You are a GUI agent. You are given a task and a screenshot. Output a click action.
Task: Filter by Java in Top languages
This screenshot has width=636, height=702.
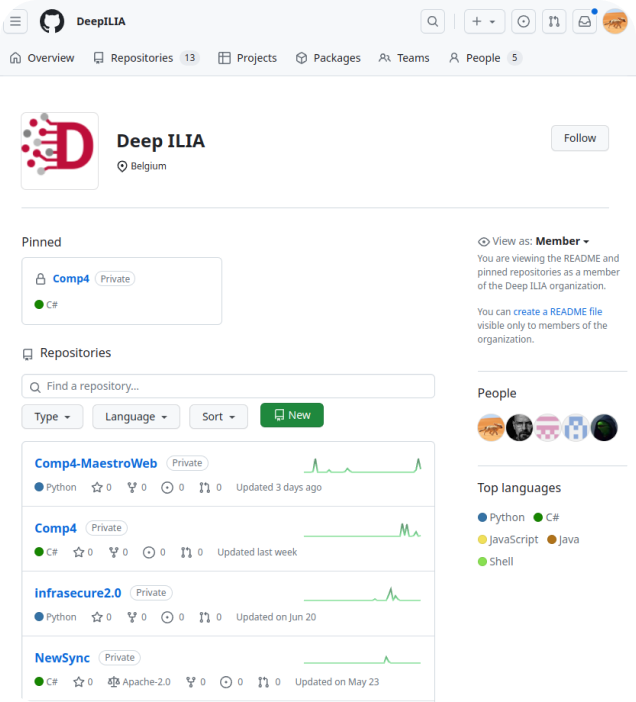click(x=563, y=539)
